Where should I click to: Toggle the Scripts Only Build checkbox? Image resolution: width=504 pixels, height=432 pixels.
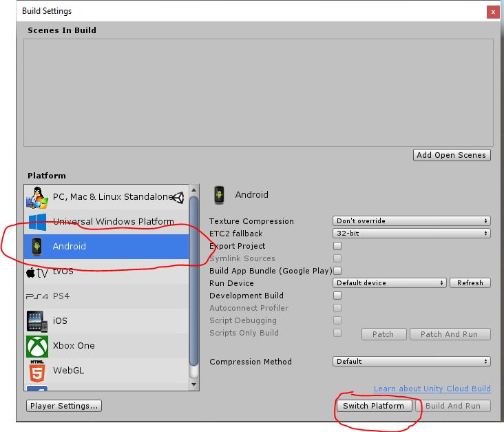(x=337, y=333)
